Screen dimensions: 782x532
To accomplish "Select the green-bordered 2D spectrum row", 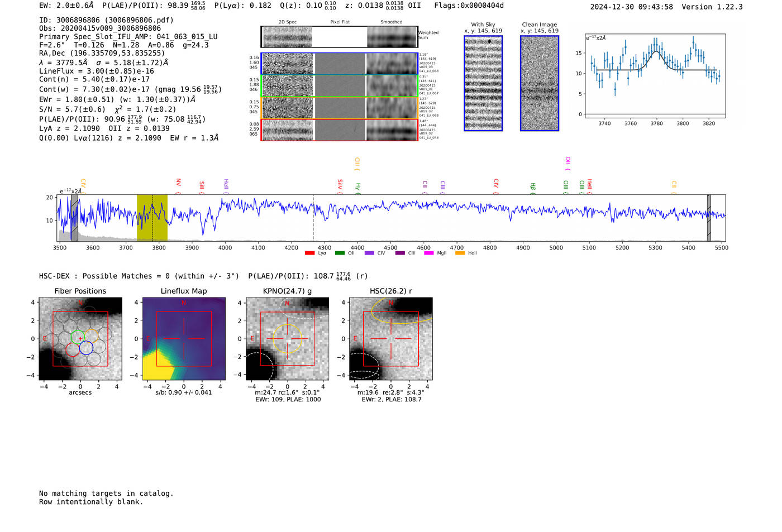I will [339, 86].
